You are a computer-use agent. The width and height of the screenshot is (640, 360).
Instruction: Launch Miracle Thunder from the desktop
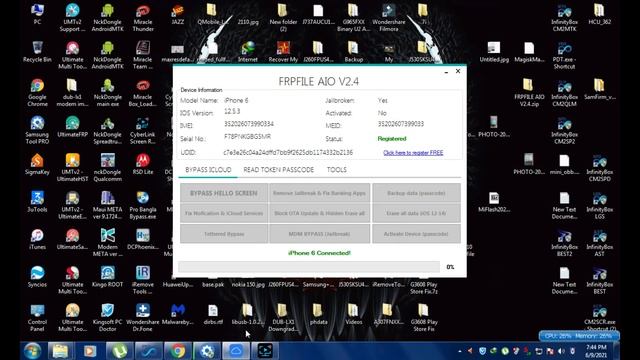pyautogui.click(x=142, y=18)
